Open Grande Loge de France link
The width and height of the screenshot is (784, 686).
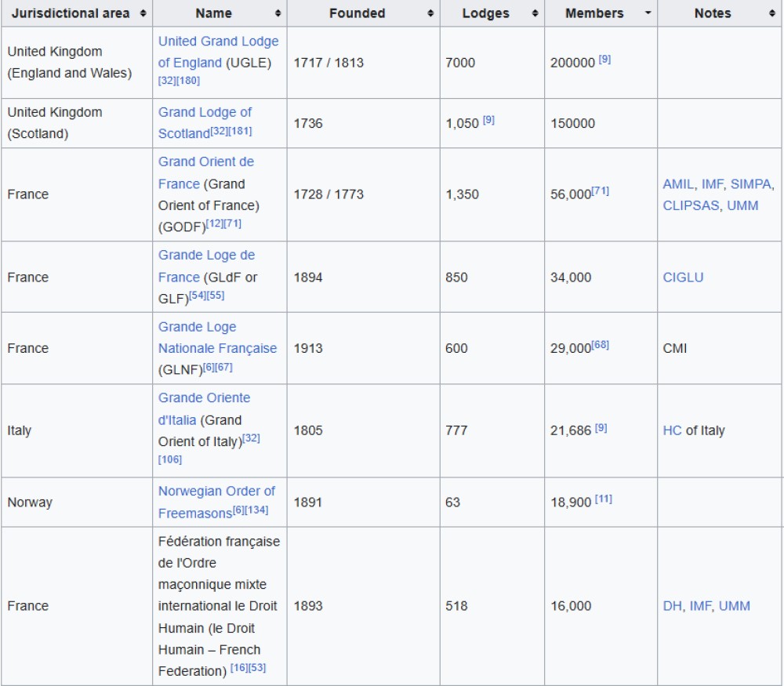(x=206, y=266)
